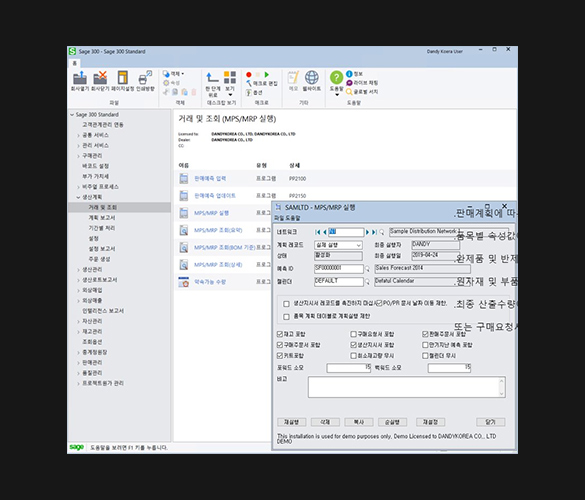
Task: Click the 매크로 편집 (Edit Macro) item
Action: pos(262,83)
